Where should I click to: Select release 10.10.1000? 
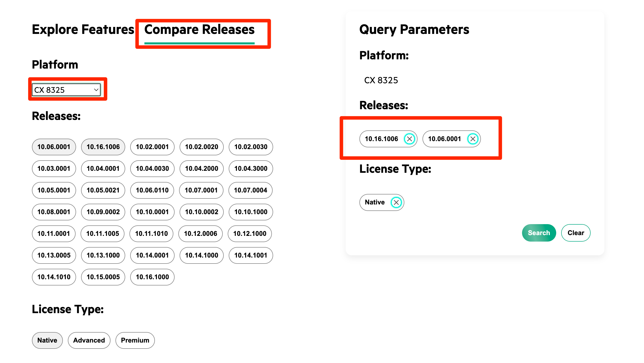click(251, 212)
